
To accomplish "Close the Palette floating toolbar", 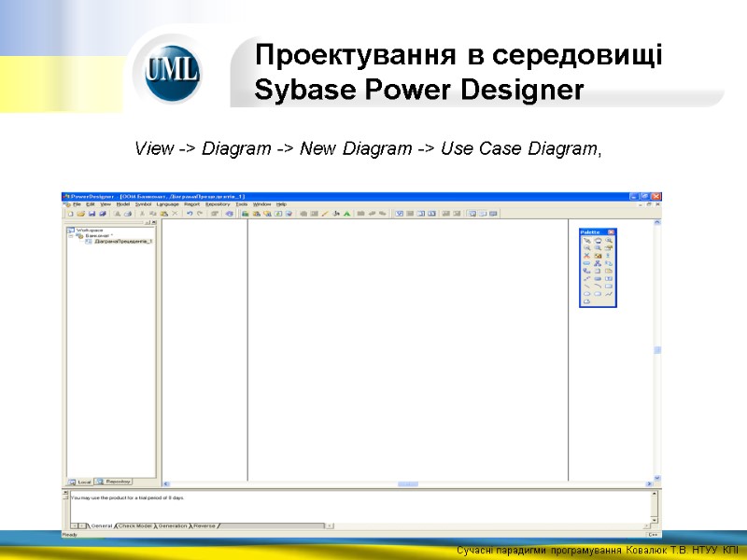I will [x=611, y=231].
